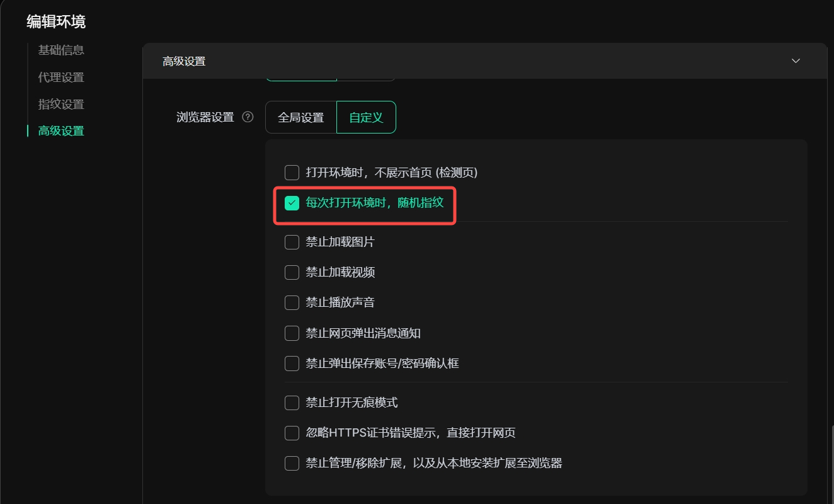Enable 打开环境时，不展示首页 checkbox
Image resolution: width=834 pixels, height=504 pixels.
292,173
